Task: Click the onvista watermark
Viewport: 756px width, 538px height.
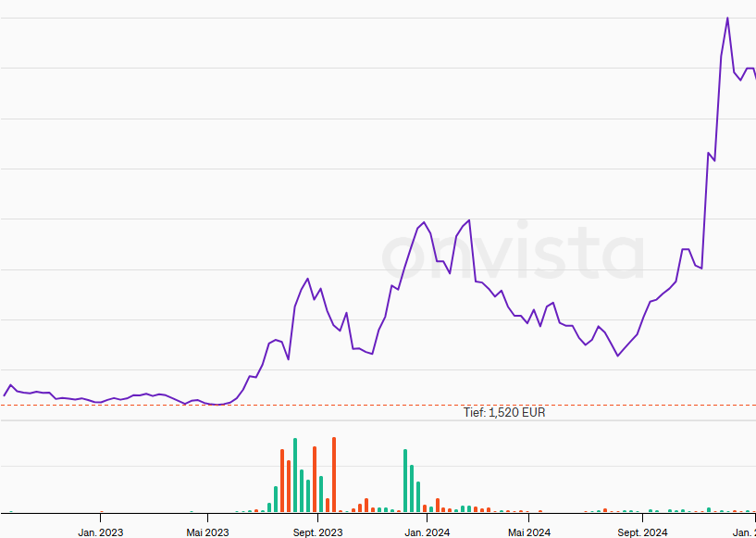Action: (x=514, y=253)
